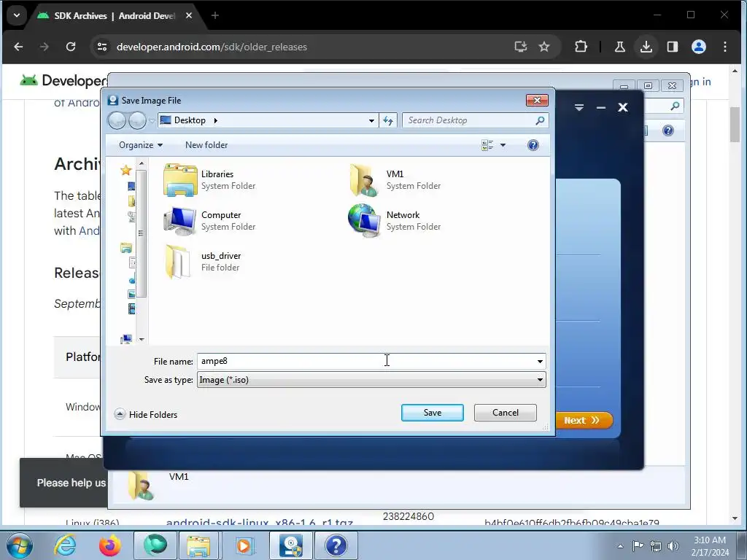Select the Network system folder icon
This screenshot has height=560, width=747.
(x=365, y=220)
